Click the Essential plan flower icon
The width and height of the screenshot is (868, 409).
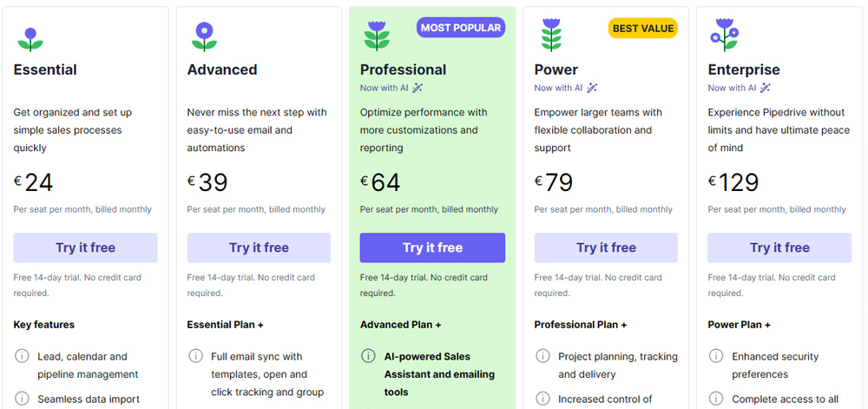pyautogui.click(x=30, y=38)
